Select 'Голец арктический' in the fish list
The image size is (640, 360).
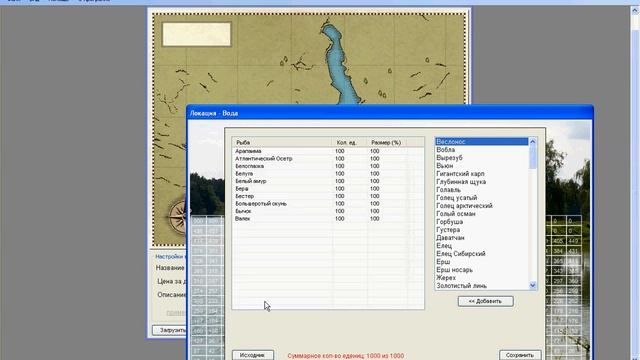pos(482,206)
